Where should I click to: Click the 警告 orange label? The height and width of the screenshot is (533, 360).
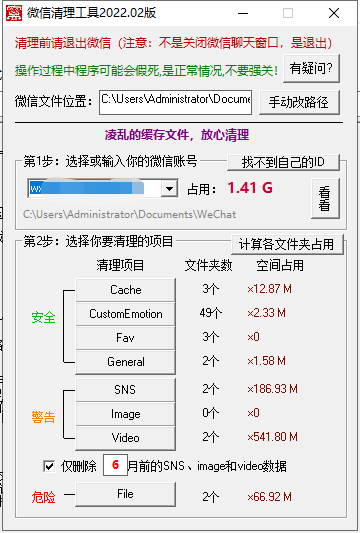tap(43, 417)
